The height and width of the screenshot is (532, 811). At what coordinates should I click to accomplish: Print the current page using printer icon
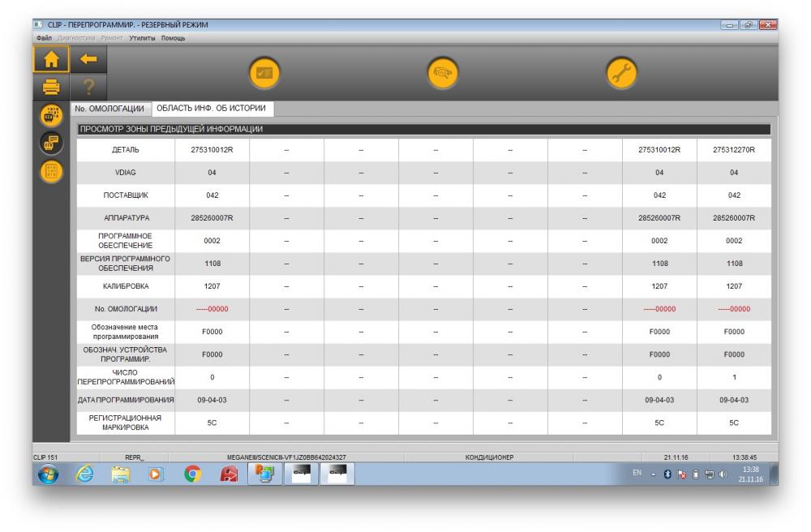click(x=51, y=86)
